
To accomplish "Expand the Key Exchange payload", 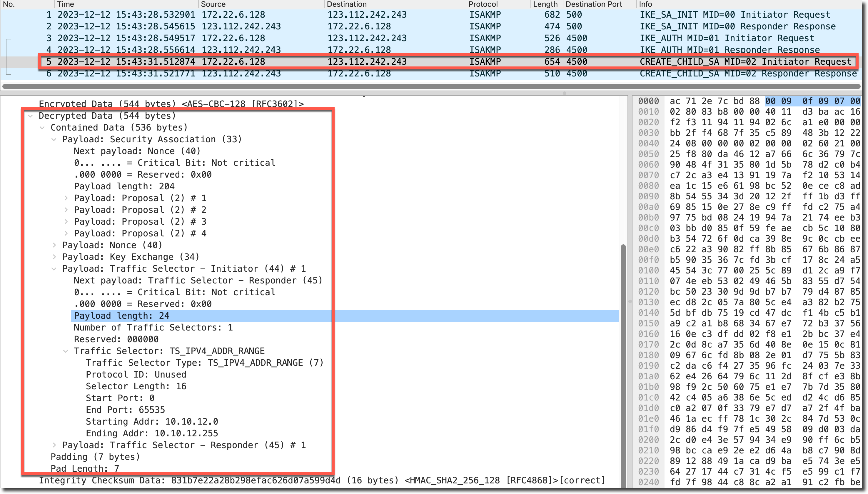I will 54,257.
